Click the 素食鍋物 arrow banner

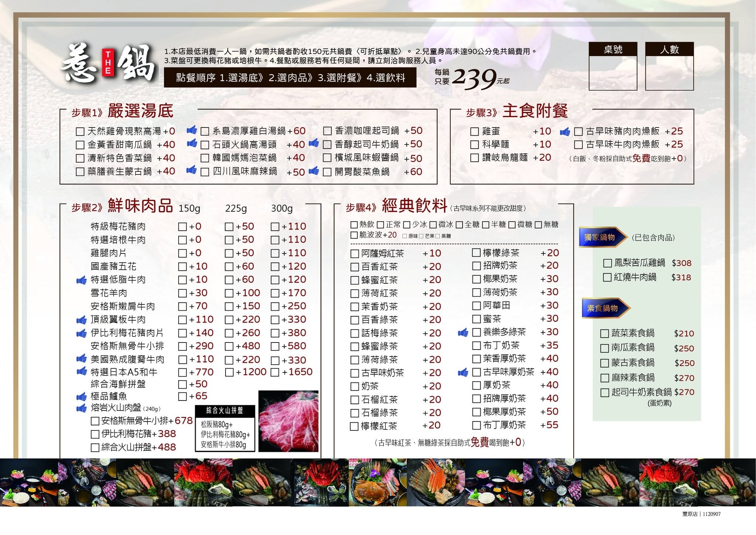[x=606, y=308]
